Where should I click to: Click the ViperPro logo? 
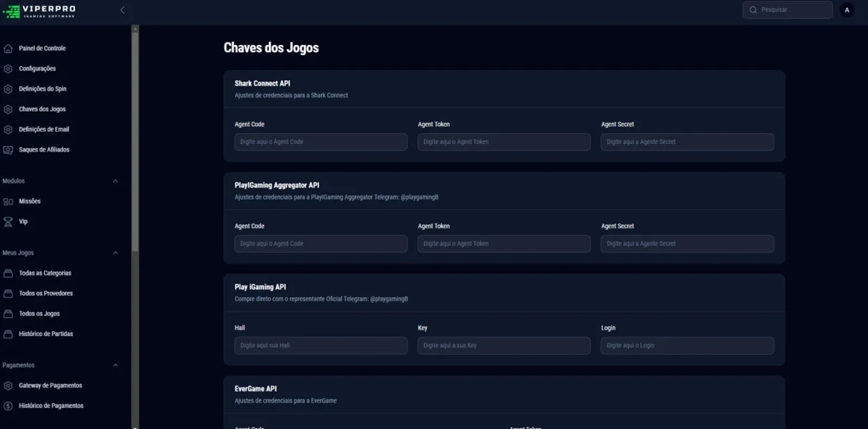pos(39,10)
